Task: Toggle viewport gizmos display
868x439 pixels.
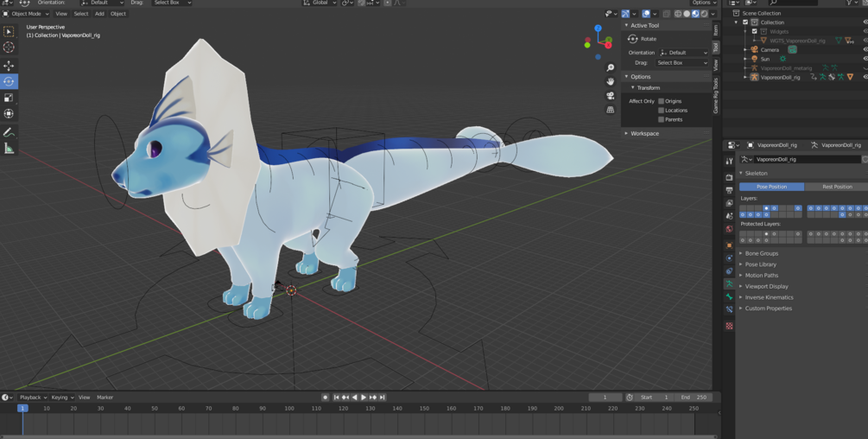Action: 625,14
